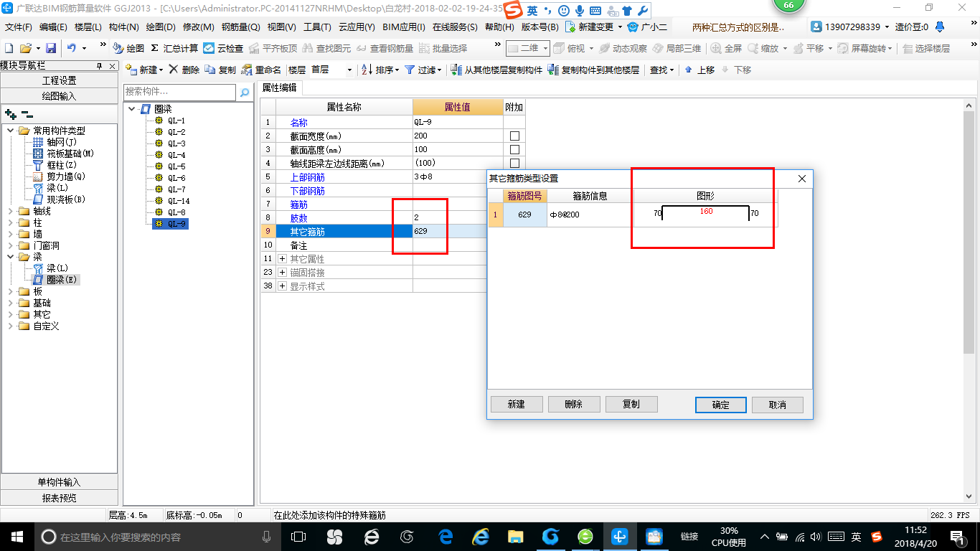Click the search magnifier in component search
Image resolution: width=980 pixels, height=551 pixels.
(245, 92)
